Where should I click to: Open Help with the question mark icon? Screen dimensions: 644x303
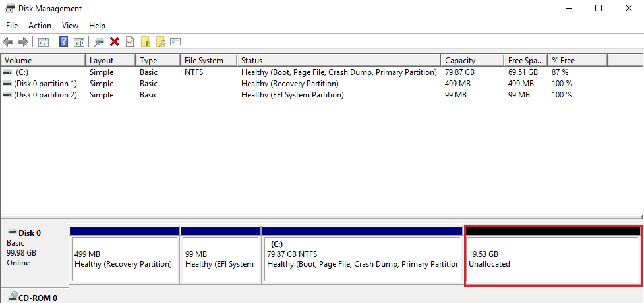tap(64, 42)
